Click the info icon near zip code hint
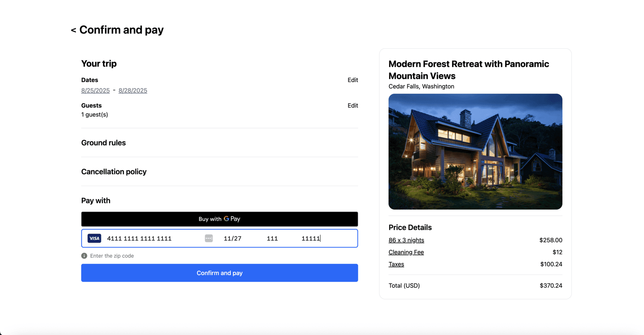This screenshot has height=335, width=644. (84, 256)
